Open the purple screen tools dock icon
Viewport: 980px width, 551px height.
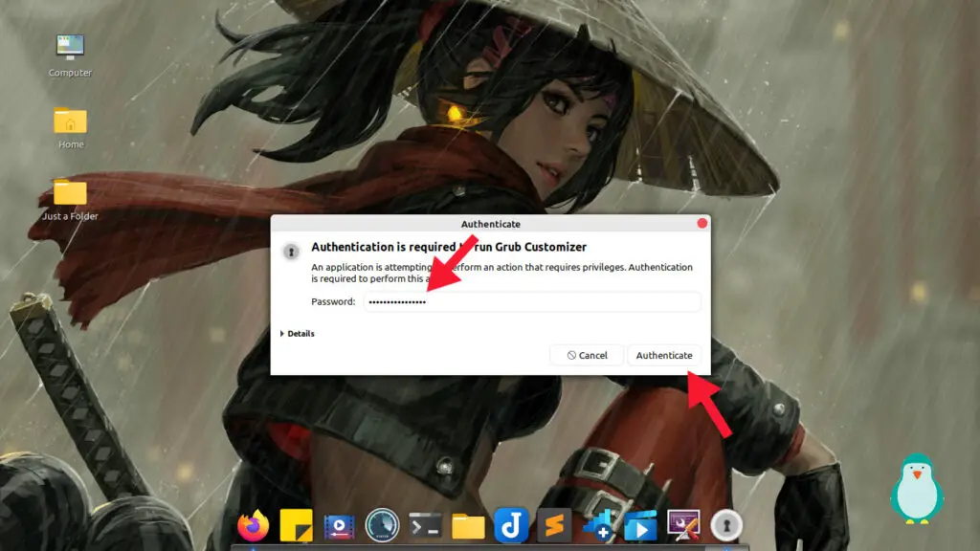click(x=683, y=525)
